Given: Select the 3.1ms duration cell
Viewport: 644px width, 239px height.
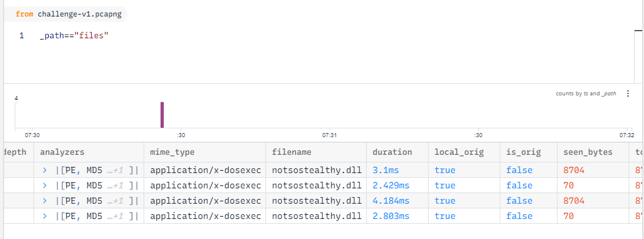Looking at the screenshot, I should click(x=385, y=170).
